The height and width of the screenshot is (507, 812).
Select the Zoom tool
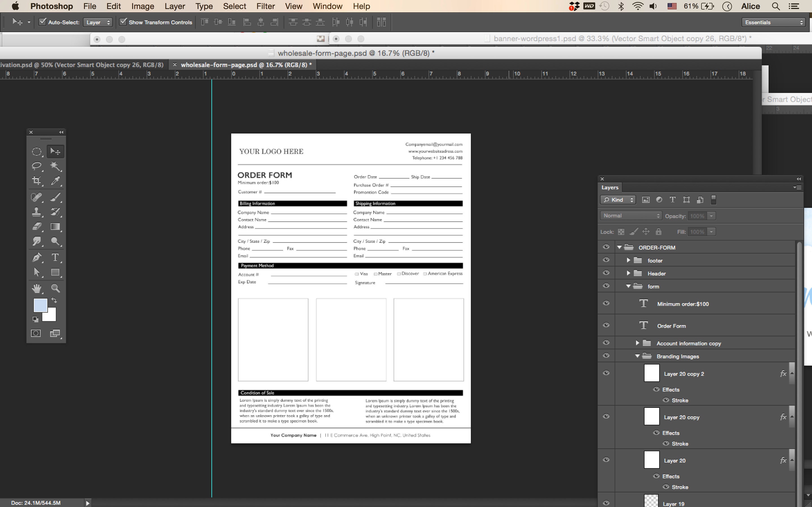pyautogui.click(x=55, y=288)
